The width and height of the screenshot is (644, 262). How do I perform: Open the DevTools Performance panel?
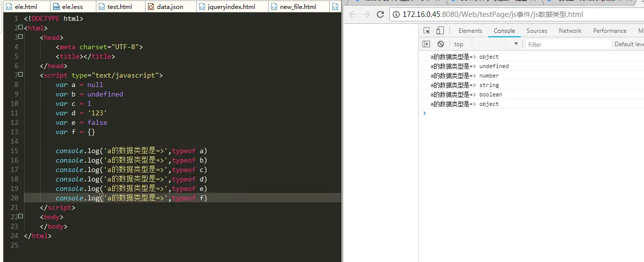point(609,31)
